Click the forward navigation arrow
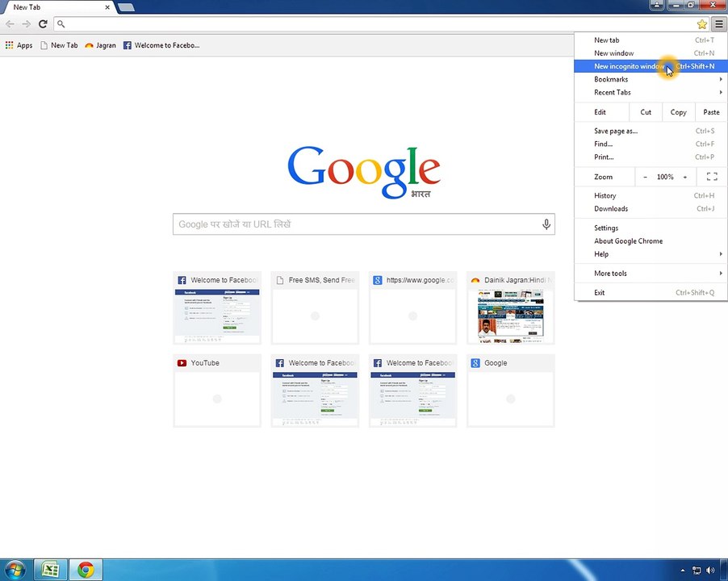The width and height of the screenshot is (728, 581). (x=27, y=24)
